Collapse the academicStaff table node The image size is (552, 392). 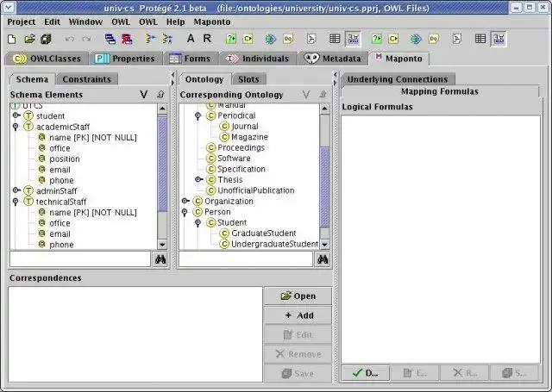(x=16, y=127)
